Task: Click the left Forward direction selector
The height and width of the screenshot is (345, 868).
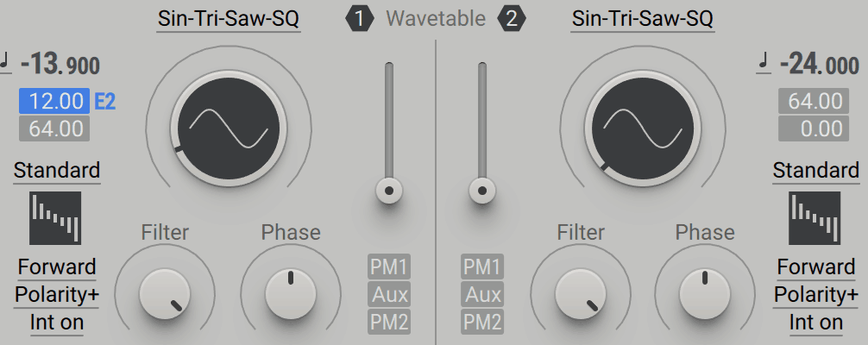Action: [57, 267]
